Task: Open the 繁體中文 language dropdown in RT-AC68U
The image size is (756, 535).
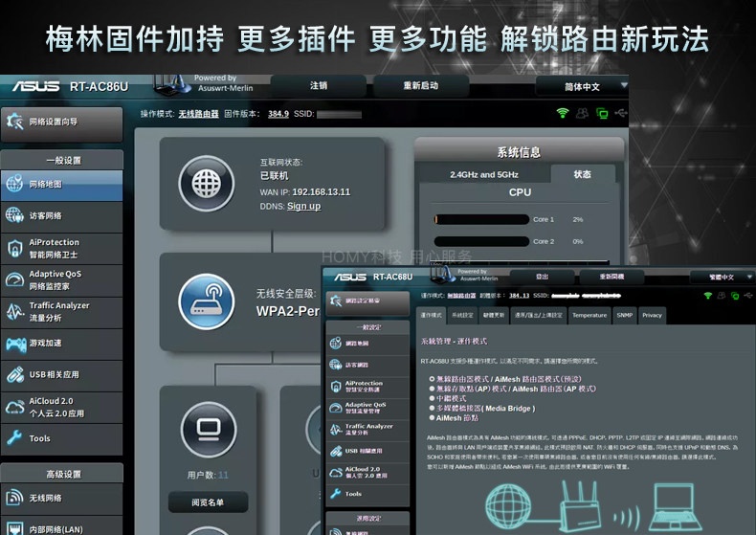Action: click(722, 278)
